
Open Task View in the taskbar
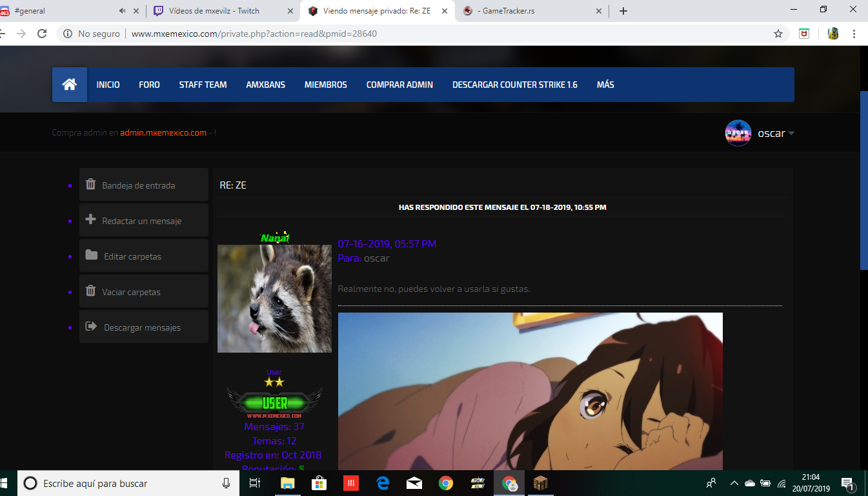tap(255, 483)
